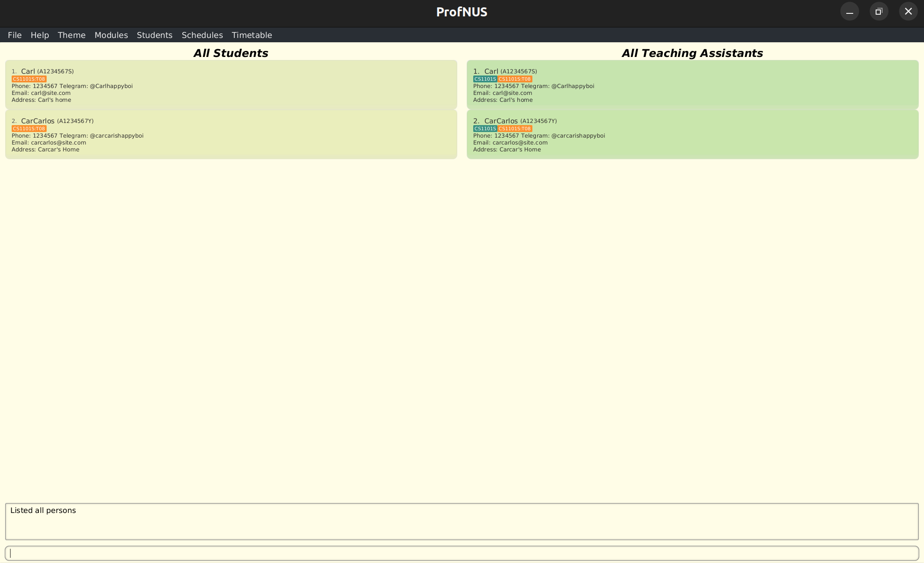Open the Timetable menu

[x=252, y=35]
